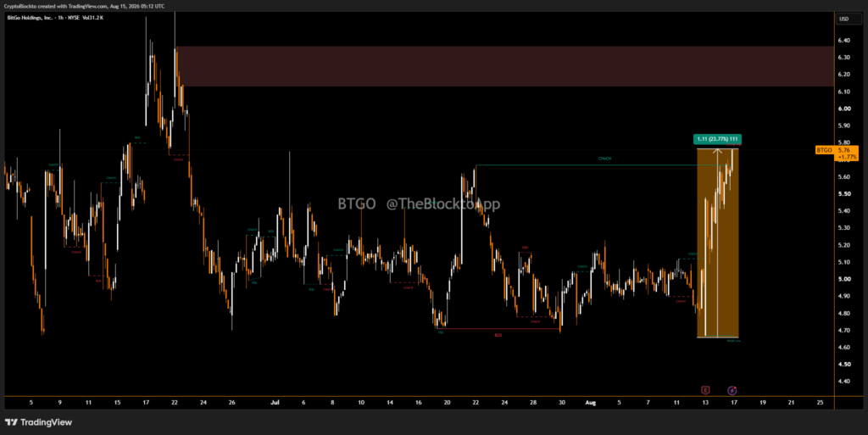The width and height of the screenshot is (868, 435).
Task: Click date 16 on the time axis
Action: click(418, 402)
